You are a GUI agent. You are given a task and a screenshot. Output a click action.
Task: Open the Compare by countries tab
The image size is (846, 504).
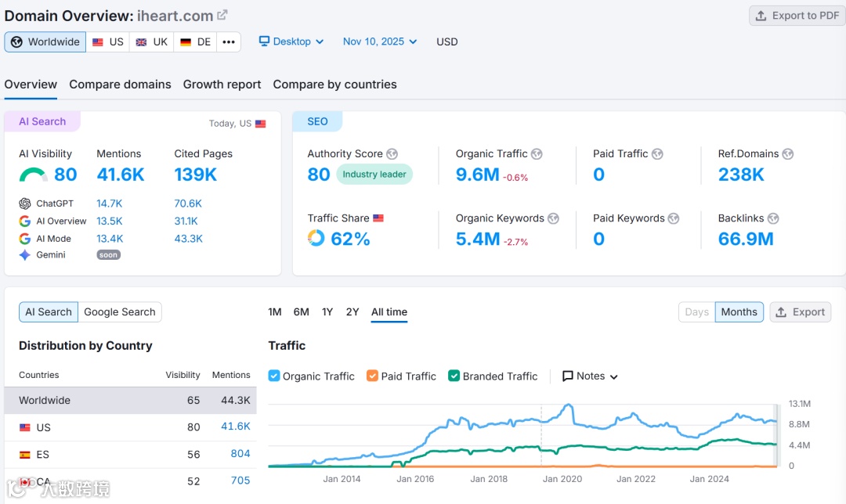[x=334, y=85]
